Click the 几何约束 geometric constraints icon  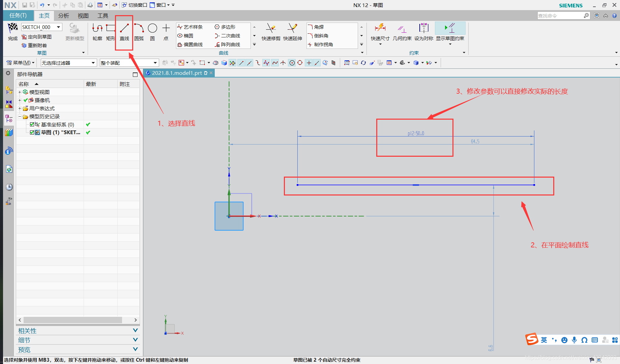(402, 28)
